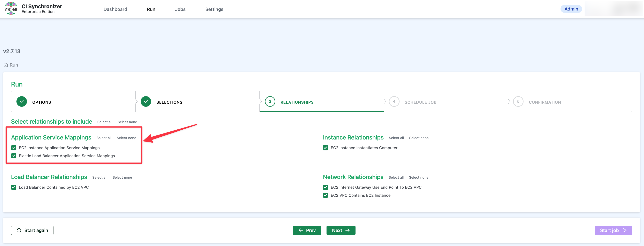Open the Run menu in top navigation
The height and width of the screenshot is (246, 644).
point(151,9)
